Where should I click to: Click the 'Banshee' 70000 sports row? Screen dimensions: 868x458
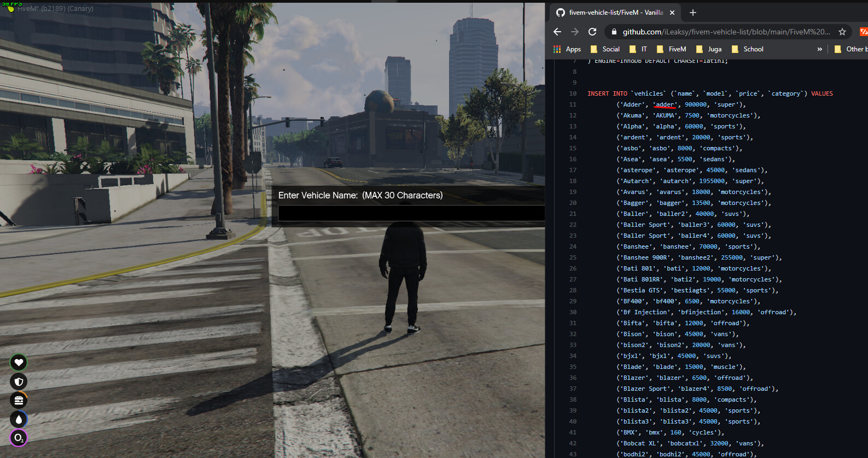688,246
